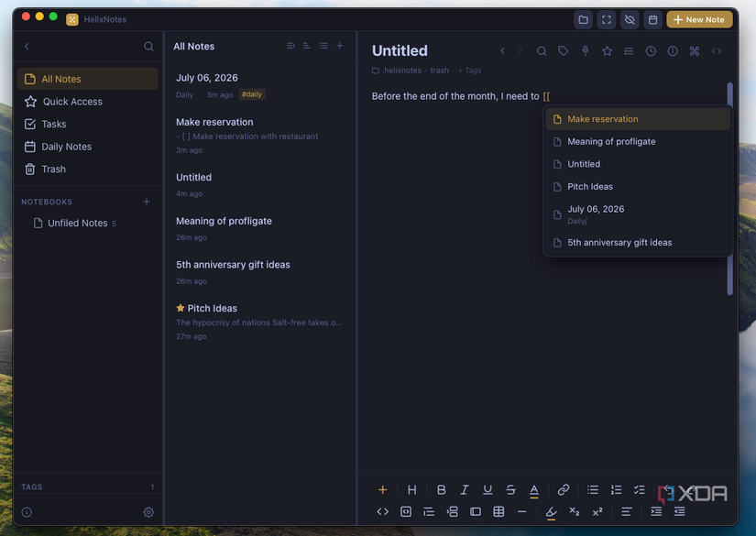The width and height of the screenshot is (756, 536).
Task: Toggle underline formatting
Action: pyautogui.click(x=488, y=489)
